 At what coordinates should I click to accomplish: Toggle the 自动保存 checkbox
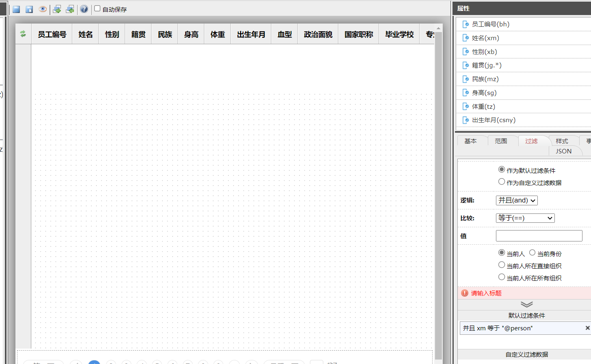click(97, 9)
